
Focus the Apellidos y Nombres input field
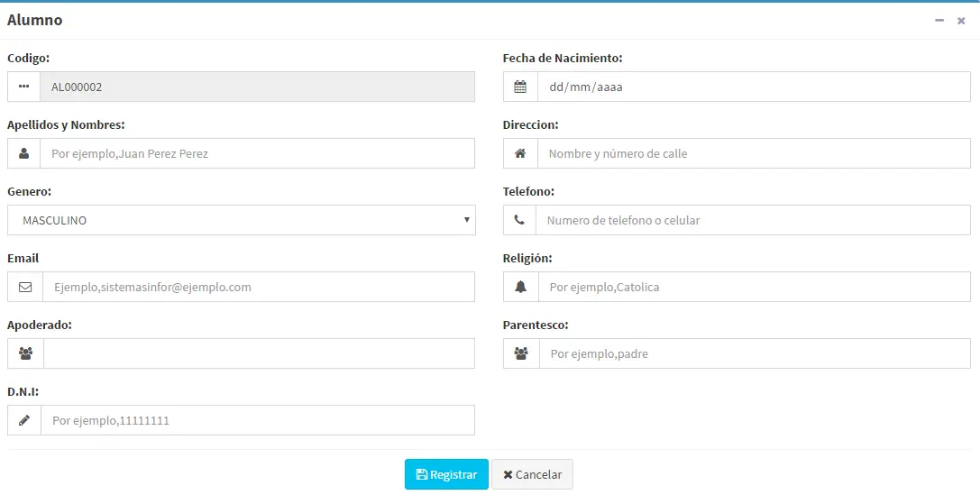tap(258, 153)
